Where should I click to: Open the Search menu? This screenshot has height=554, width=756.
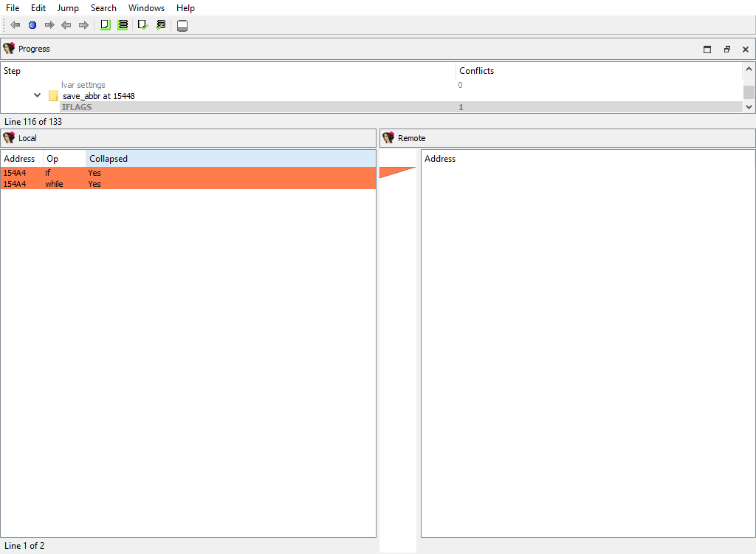pyautogui.click(x=103, y=8)
